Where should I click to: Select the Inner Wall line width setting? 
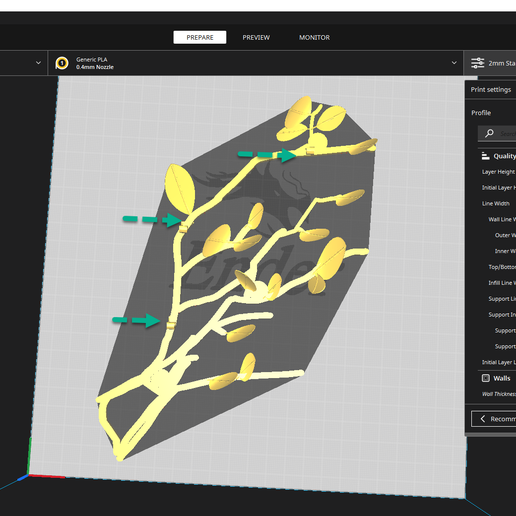coord(505,251)
